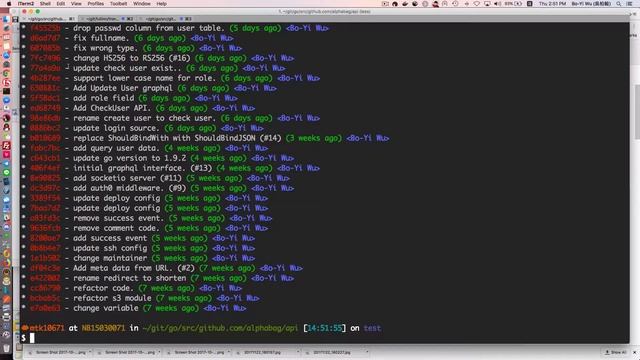Screen dimensions: 640x360
Task: Click the volume icon in the menu bar
Action: point(497,4)
